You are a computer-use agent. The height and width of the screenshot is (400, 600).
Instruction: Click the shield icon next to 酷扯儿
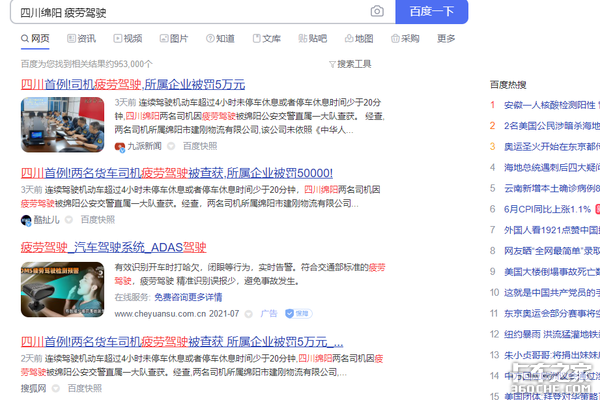tap(69, 220)
